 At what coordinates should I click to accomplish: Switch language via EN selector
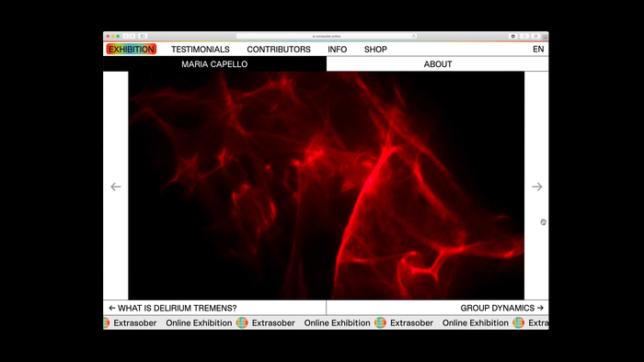[x=538, y=50]
